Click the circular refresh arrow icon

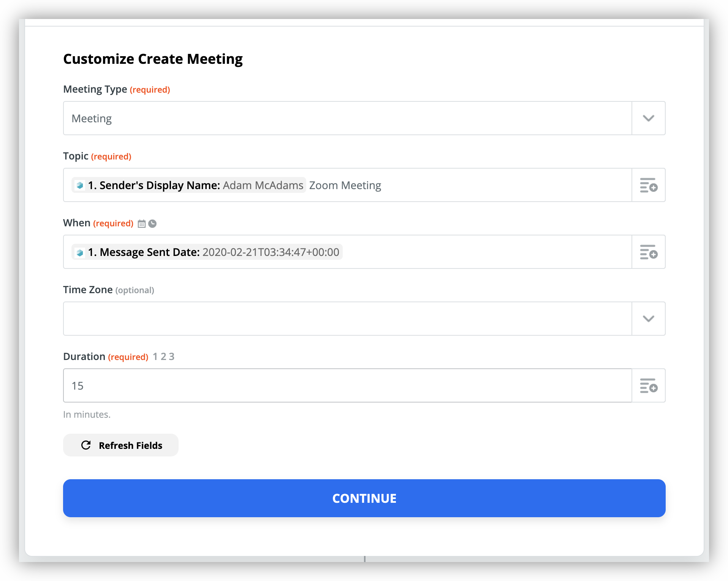pos(86,445)
